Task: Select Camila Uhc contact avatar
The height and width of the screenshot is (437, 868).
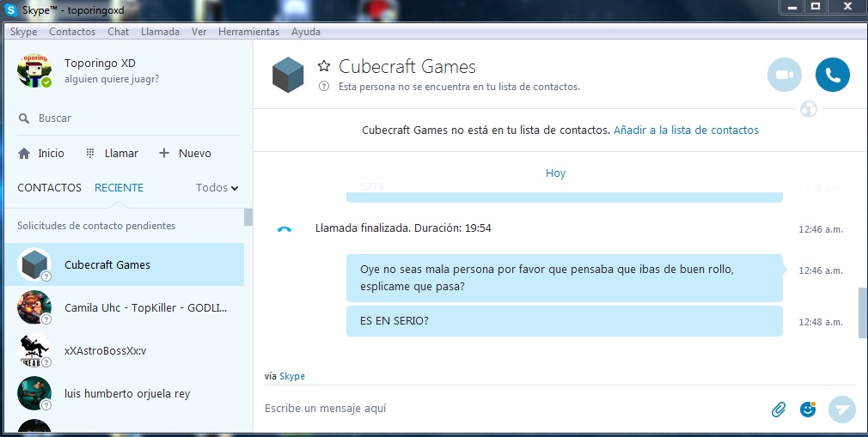Action: point(34,307)
